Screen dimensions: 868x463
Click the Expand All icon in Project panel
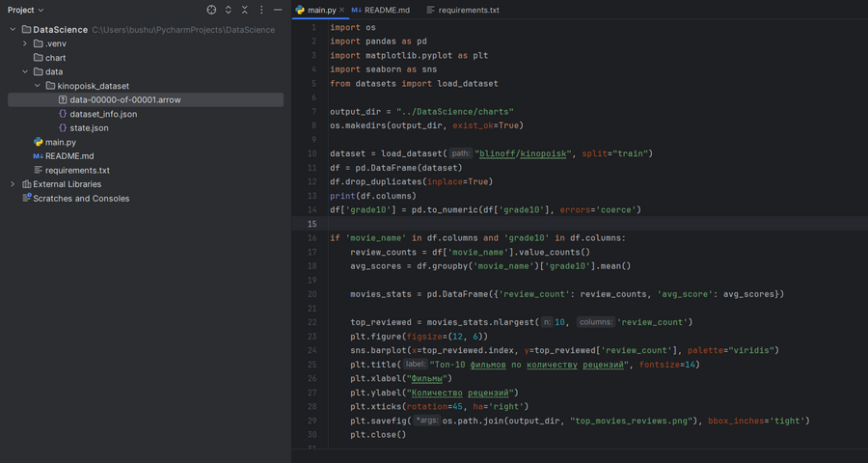[228, 10]
